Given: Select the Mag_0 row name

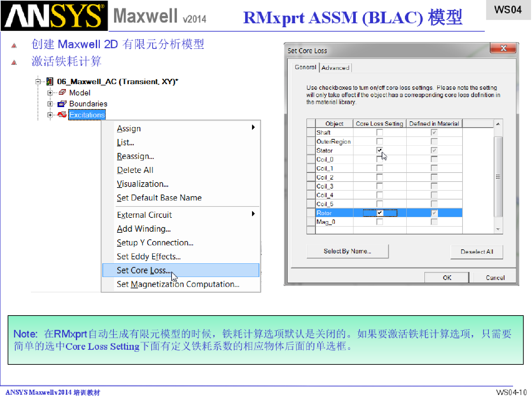Looking at the screenshot, I should coord(326,222).
